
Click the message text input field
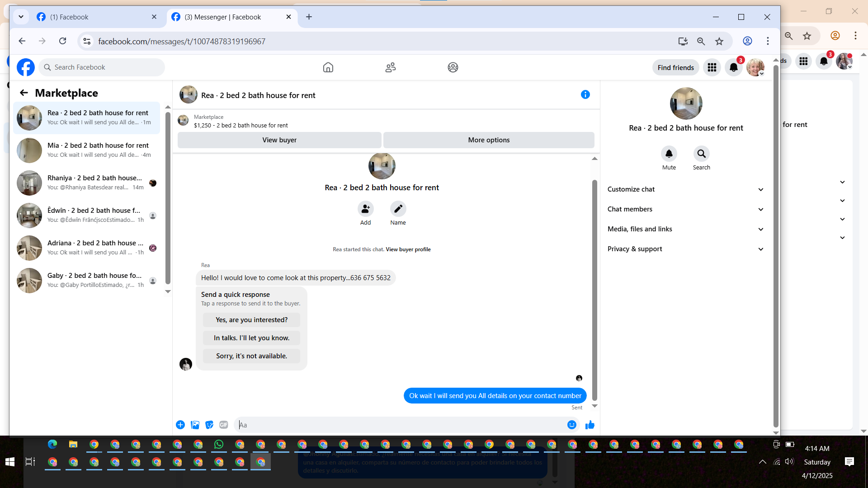(400, 425)
